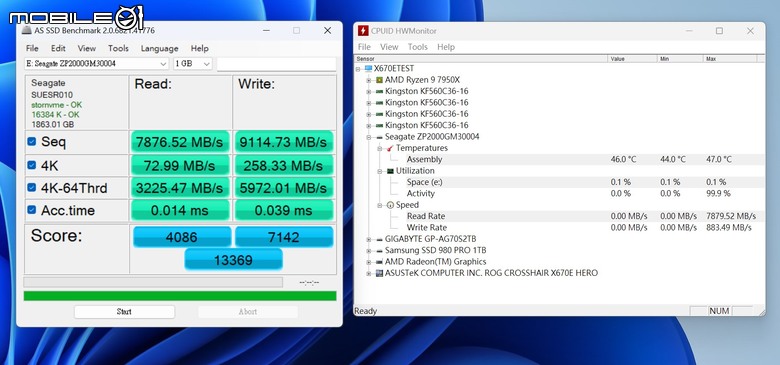This screenshot has width=780, height=365.
Task: Click the Max column header in HWMonitor
Action: (x=730, y=59)
